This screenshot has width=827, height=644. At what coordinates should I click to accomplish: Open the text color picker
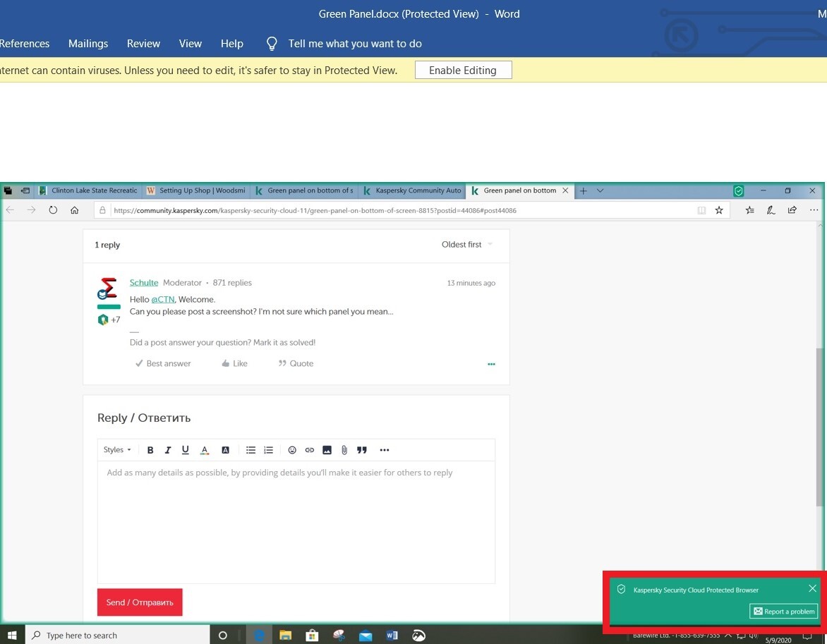click(x=205, y=450)
